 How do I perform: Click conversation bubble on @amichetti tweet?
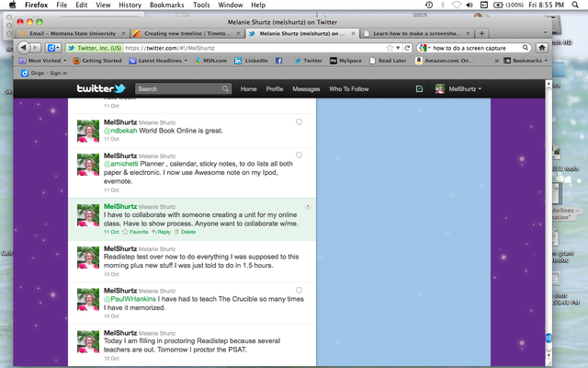point(299,155)
